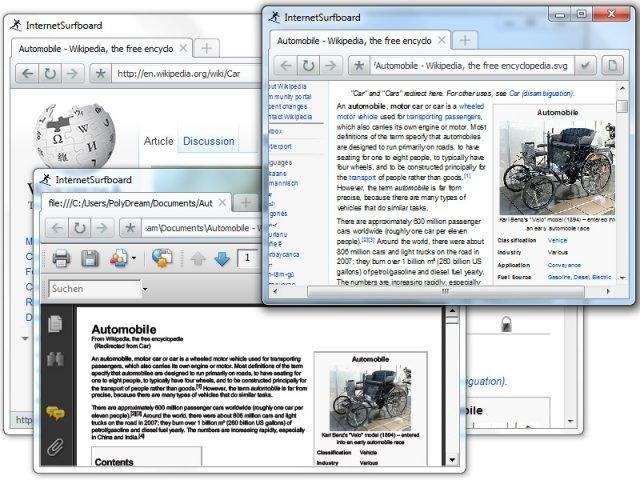
Task: Go to previous PDF page arrow
Action: pos(198,258)
